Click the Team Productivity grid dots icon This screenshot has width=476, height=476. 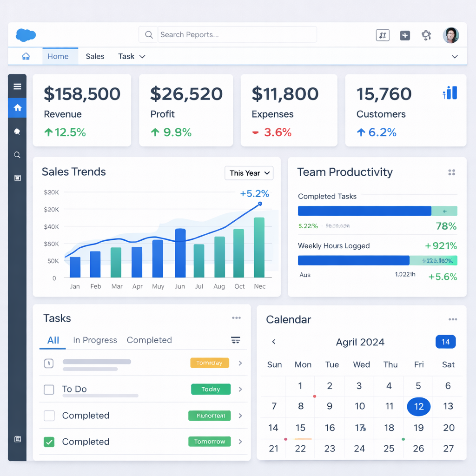(x=451, y=172)
